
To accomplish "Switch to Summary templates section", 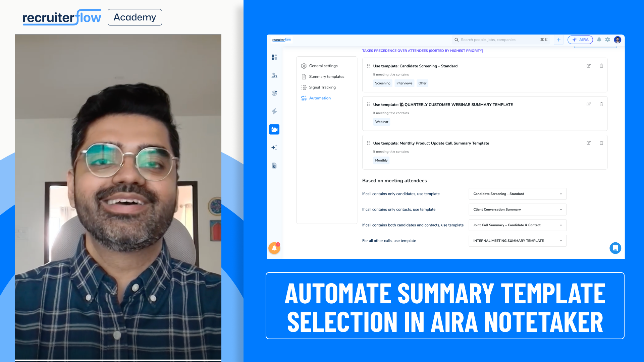I will [326, 76].
